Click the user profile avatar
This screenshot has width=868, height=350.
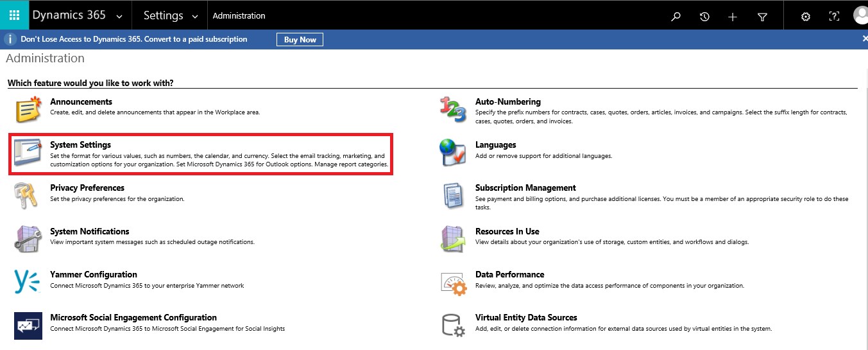click(861, 15)
